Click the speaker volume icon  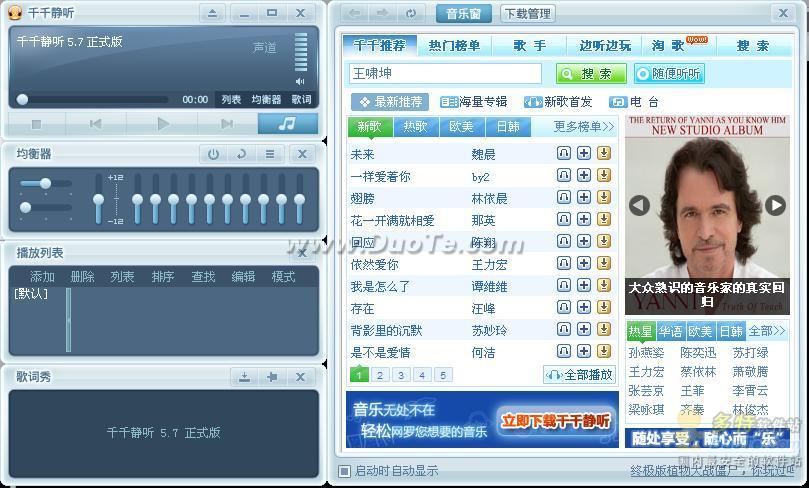click(x=300, y=82)
